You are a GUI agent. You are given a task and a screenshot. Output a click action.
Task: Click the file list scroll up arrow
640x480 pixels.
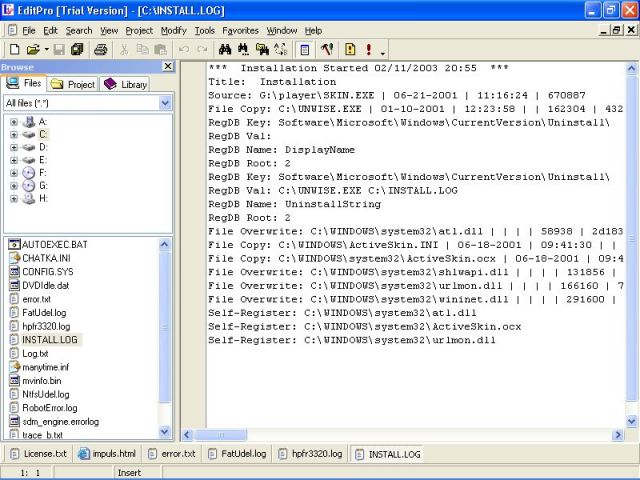click(164, 244)
